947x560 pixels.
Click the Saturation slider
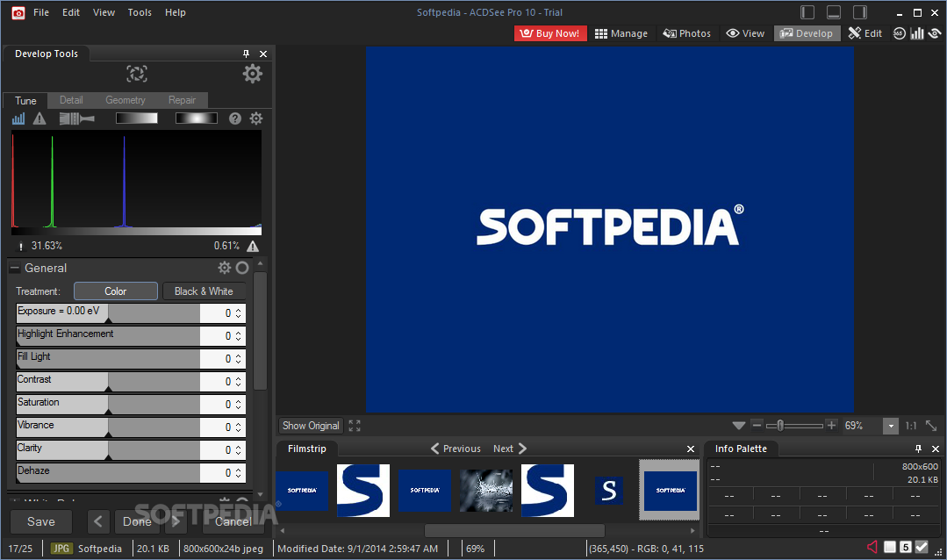coord(108,404)
